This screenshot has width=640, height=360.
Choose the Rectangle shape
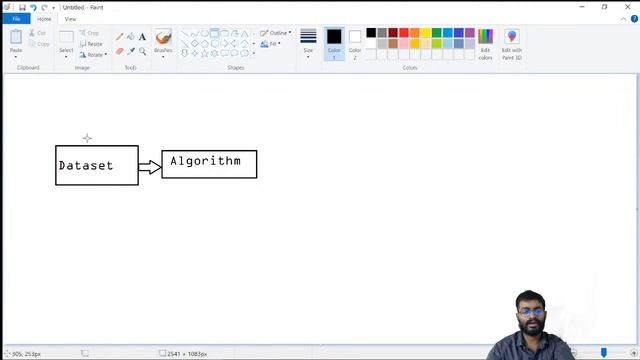(214, 33)
